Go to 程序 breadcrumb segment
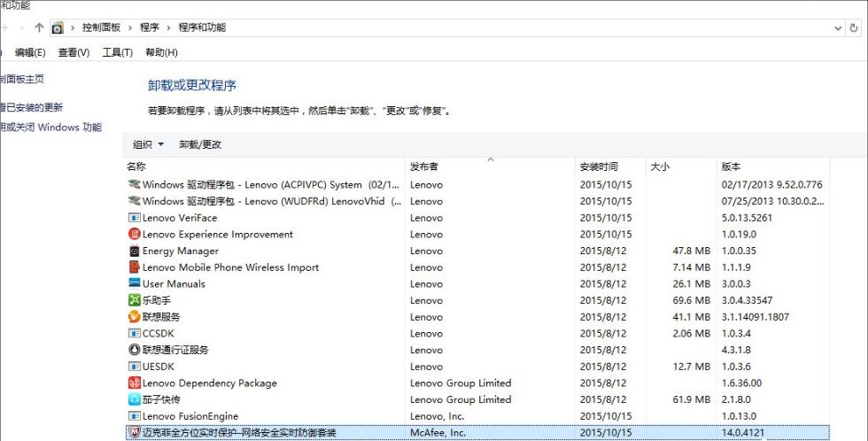The image size is (868, 441). [150, 27]
